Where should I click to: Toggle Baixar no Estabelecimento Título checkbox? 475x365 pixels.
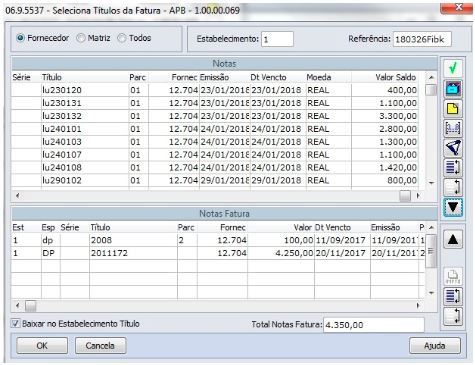coord(15,323)
